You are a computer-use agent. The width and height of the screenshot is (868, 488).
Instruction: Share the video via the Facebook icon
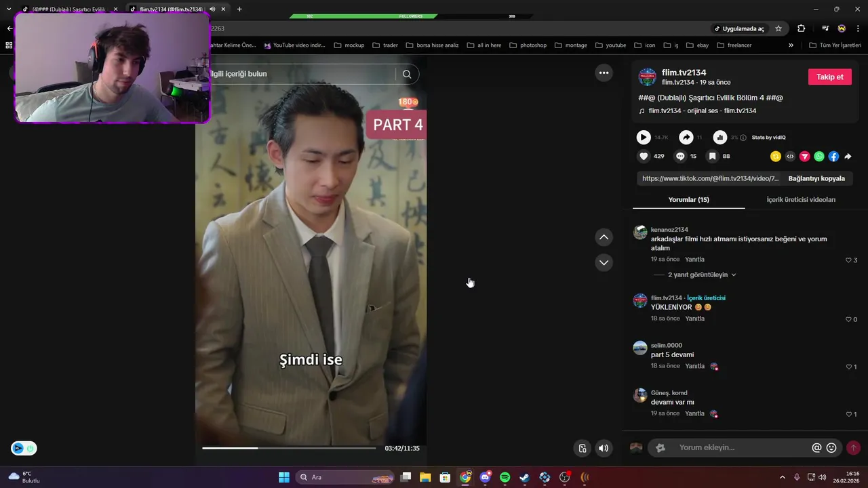[x=833, y=157]
